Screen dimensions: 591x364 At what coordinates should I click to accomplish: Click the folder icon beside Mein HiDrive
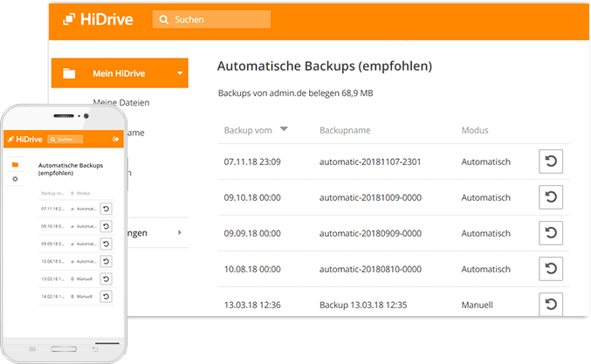69,73
